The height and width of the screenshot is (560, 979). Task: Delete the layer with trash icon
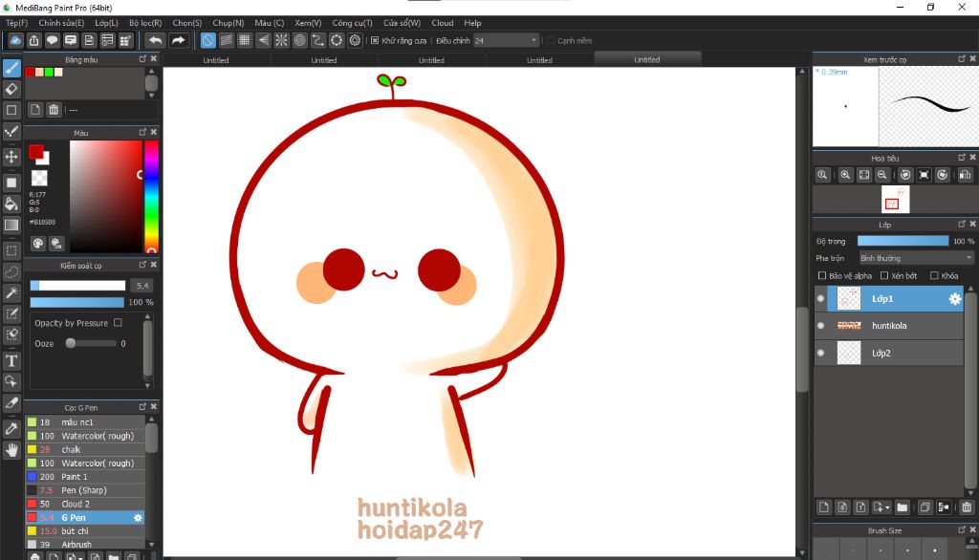(x=967, y=506)
